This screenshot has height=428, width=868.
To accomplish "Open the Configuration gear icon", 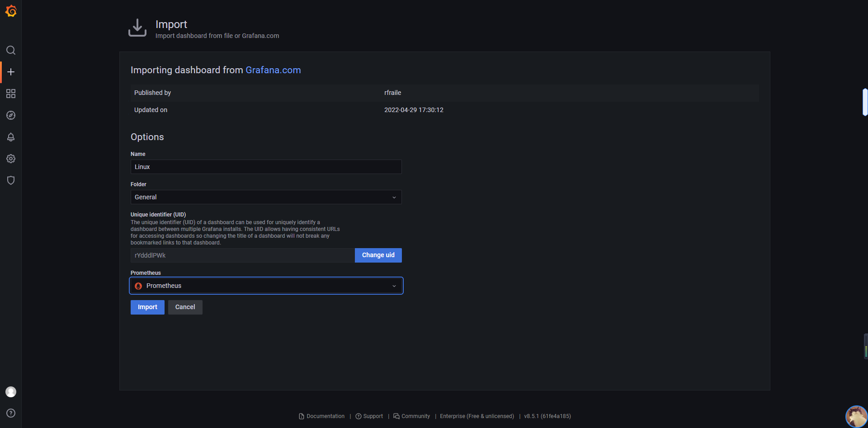I will [x=11, y=159].
